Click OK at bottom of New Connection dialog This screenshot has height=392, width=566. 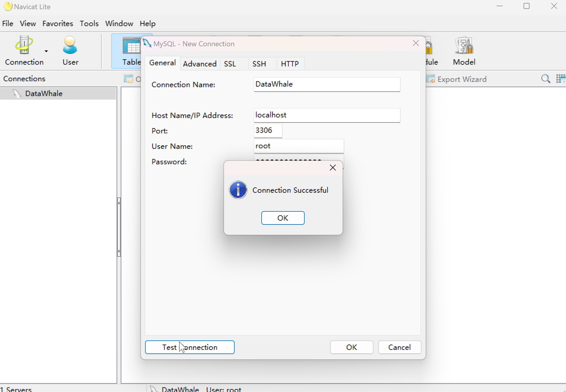coord(352,347)
